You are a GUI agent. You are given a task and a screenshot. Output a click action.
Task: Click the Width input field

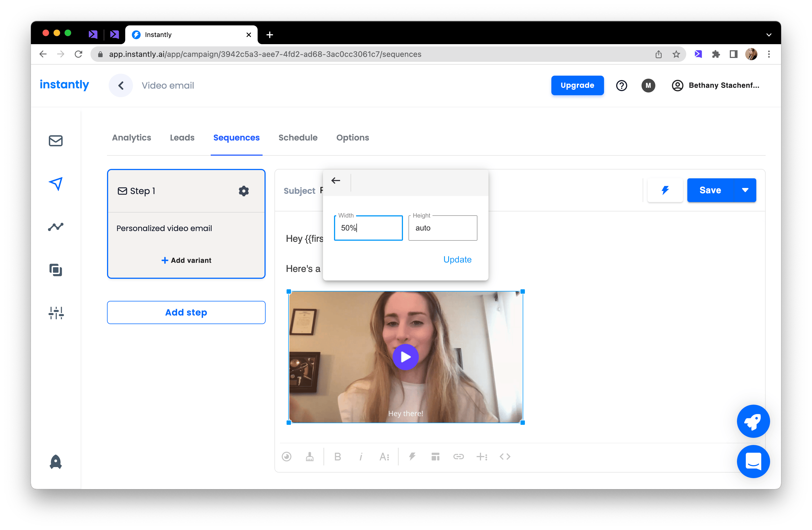pyautogui.click(x=368, y=228)
